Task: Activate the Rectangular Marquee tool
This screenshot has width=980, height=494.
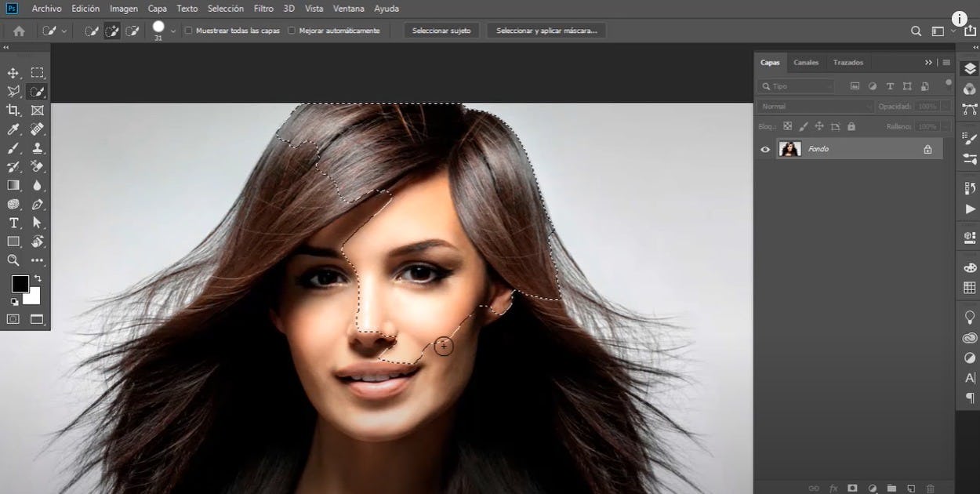Action: [x=38, y=72]
